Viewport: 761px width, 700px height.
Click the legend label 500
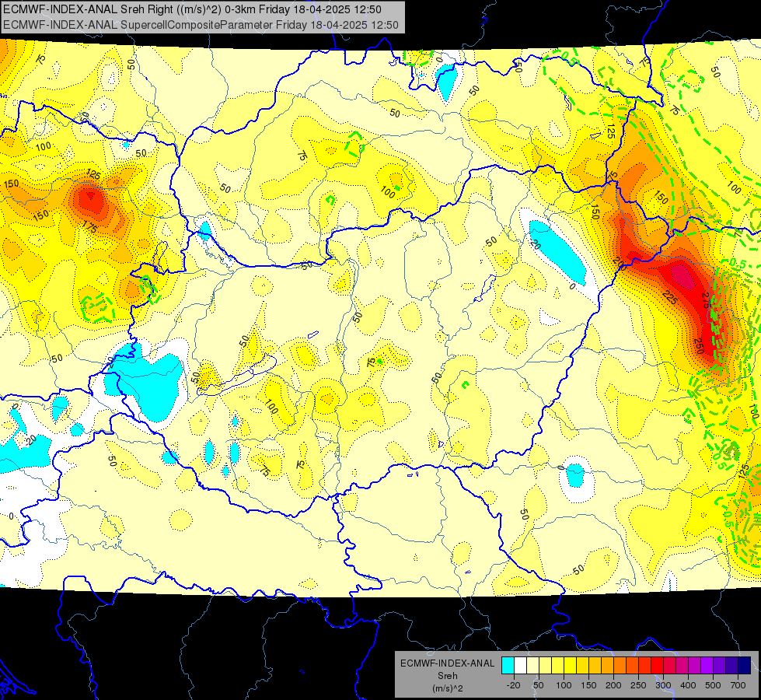tap(713, 685)
